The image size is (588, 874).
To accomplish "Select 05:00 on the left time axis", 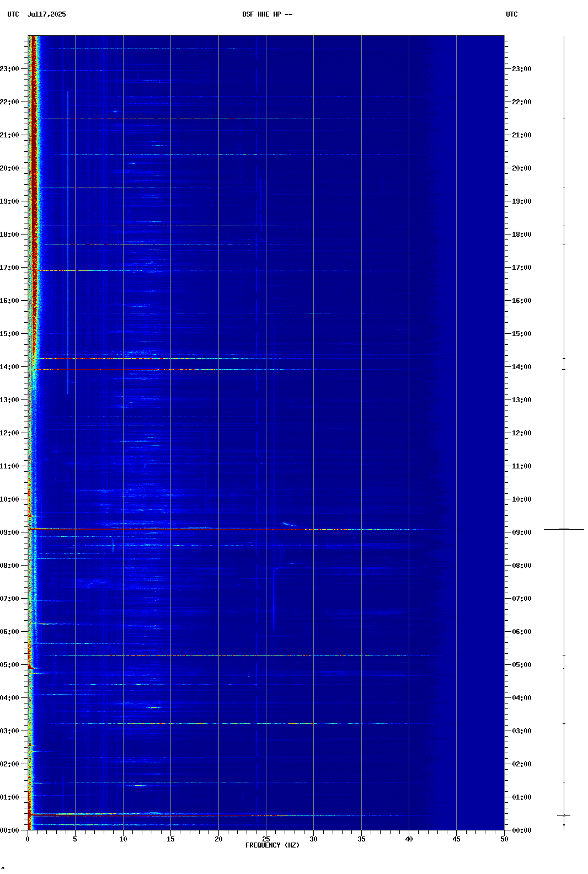I will [x=9, y=665].
